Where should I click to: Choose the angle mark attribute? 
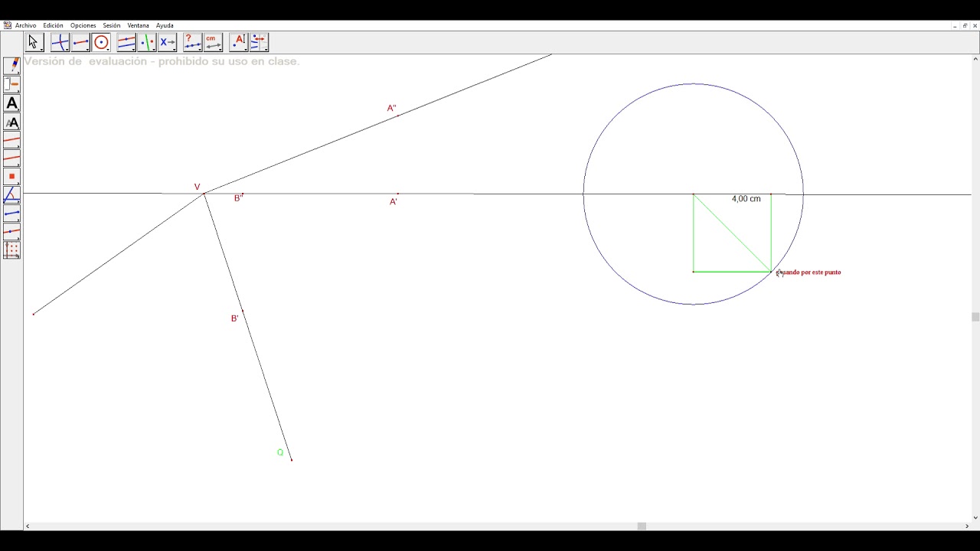(x=12, y=194)
